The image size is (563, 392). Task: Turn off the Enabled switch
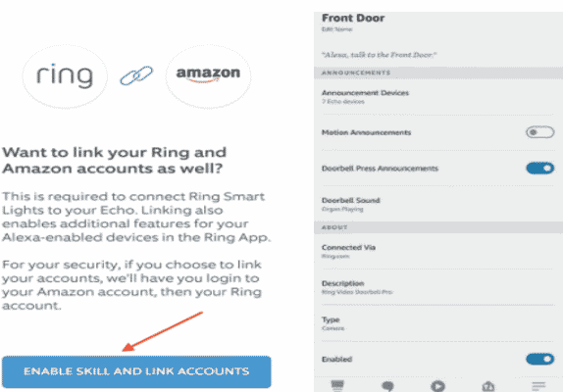tap(539, 359)
